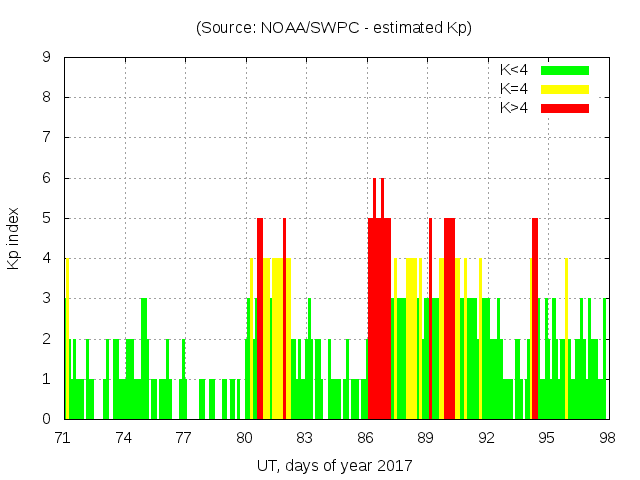Click the NOAA/SWPC source chart title

(x=334, y=28)
